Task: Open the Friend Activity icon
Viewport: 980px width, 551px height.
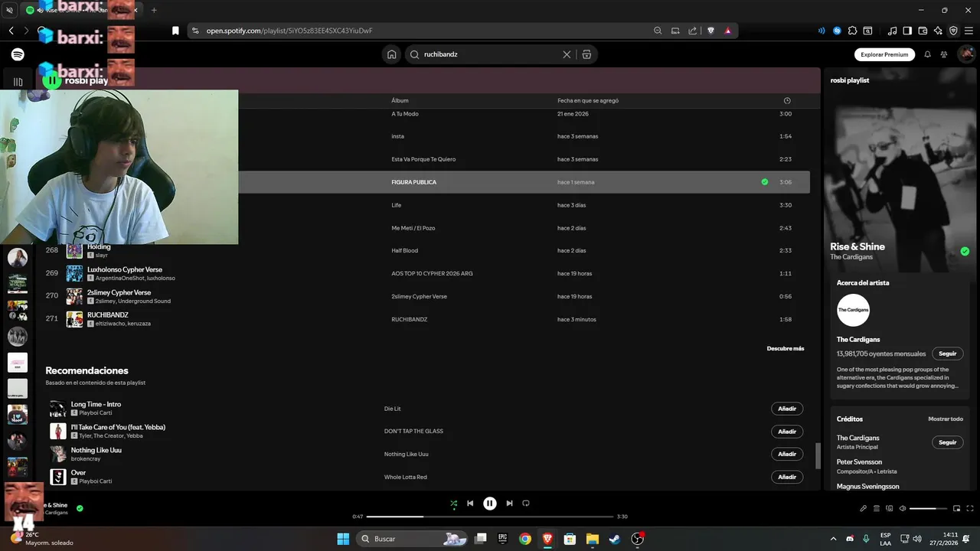Action: click(944, 54)
